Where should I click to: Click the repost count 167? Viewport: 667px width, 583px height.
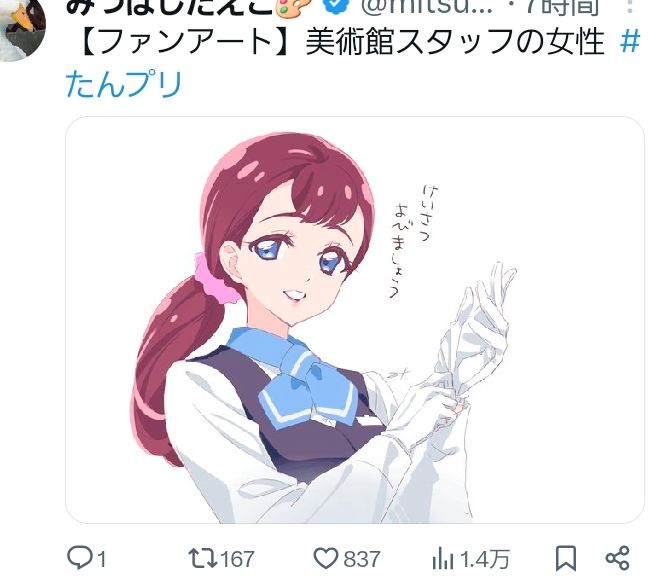pos(237,559)
